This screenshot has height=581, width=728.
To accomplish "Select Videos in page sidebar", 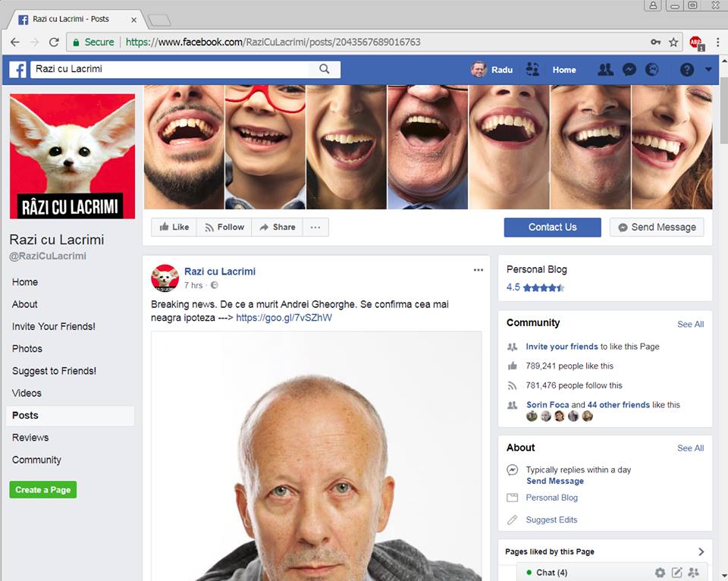I will point(27,393).
